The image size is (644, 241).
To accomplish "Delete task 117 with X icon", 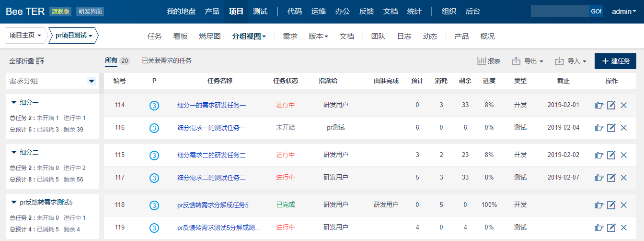I will (623, 178).
